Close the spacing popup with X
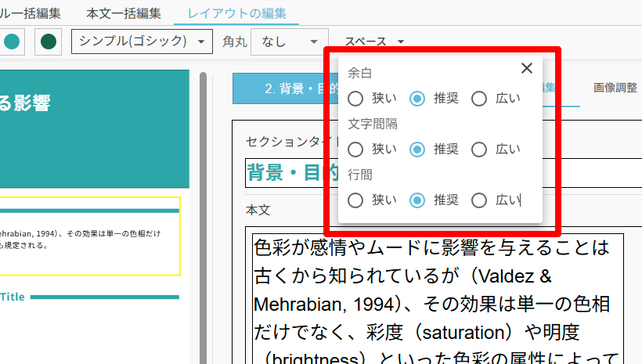The image size is (642, 364). [527, 69]
